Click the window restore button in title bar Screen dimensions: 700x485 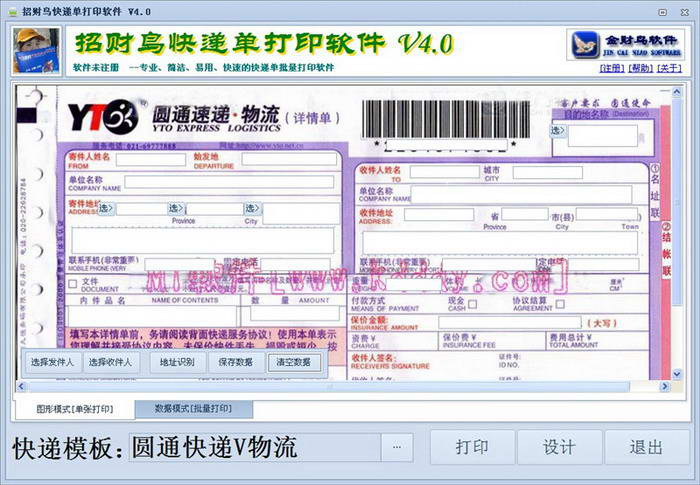[x=663, y=13]
